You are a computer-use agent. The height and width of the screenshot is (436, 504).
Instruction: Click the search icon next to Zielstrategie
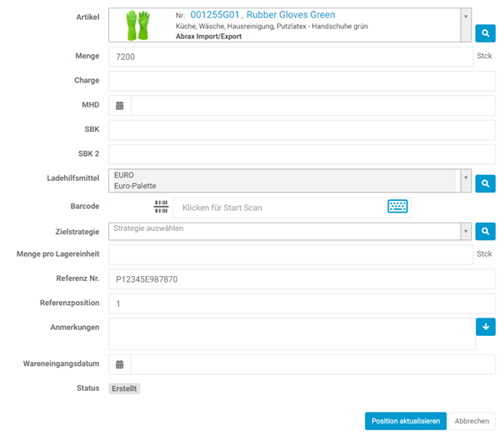(485, 232)
